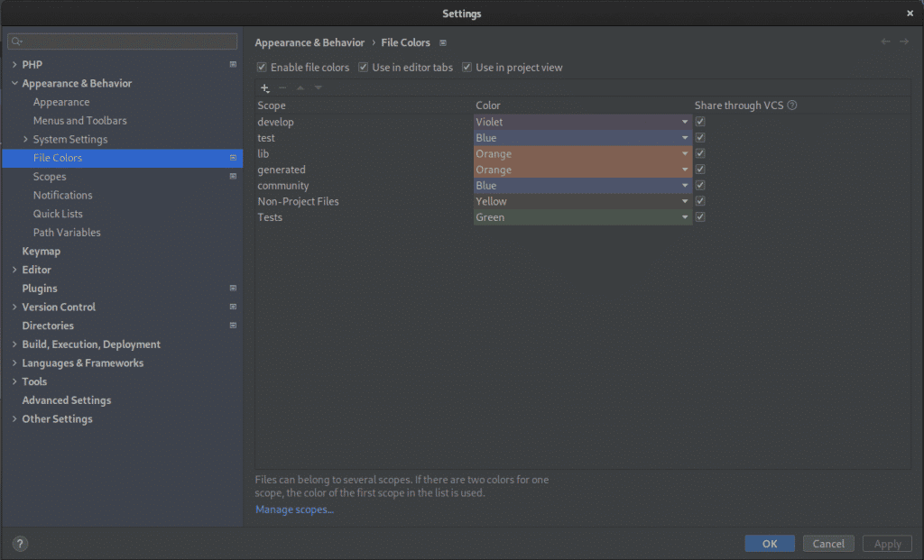The image size is (924, 560).
Task: Go to Quick Lists settings
Action: click(58, 214)
